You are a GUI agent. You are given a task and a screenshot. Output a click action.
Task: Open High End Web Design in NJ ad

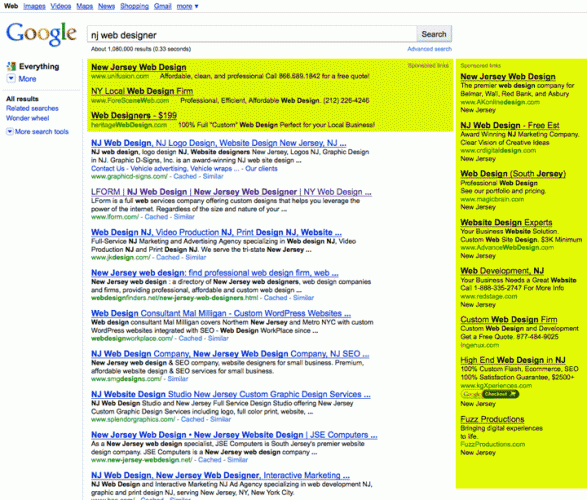(513, 360)
